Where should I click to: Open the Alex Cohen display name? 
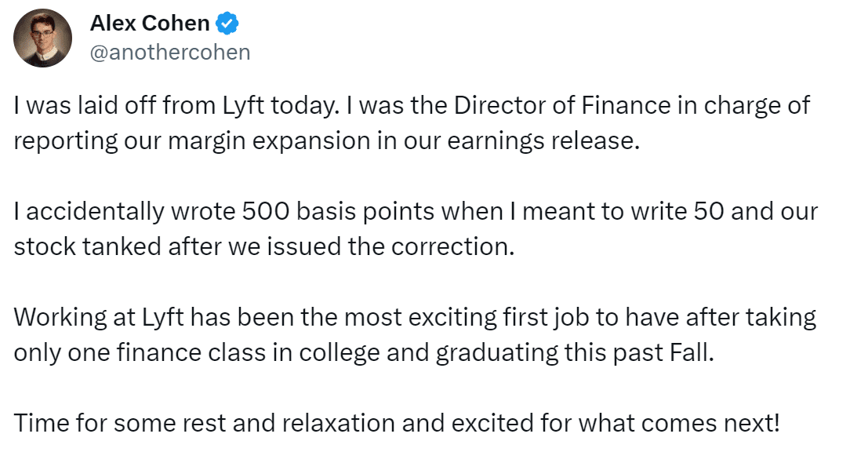pos(150,24)
